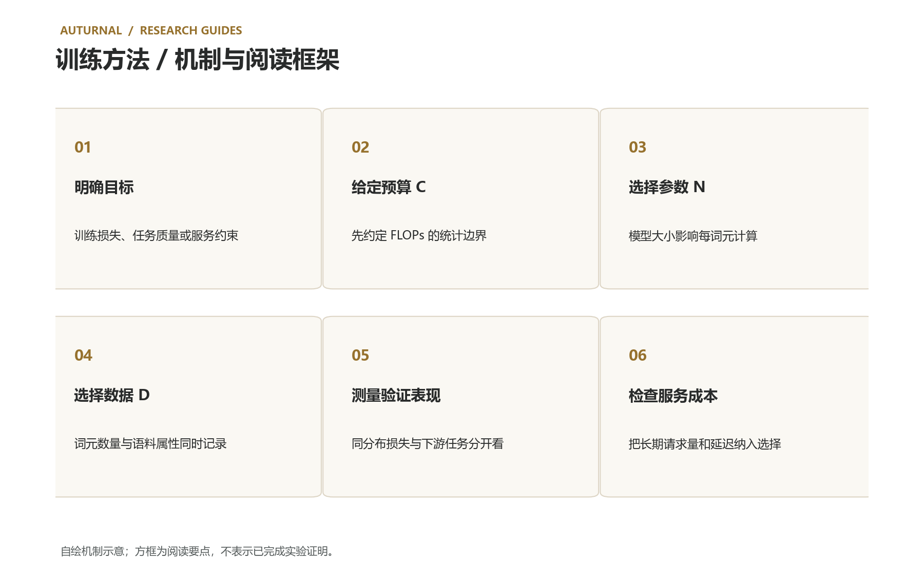924x578 pixels.
Task: Click step number 02
Action: pos(360,147)
